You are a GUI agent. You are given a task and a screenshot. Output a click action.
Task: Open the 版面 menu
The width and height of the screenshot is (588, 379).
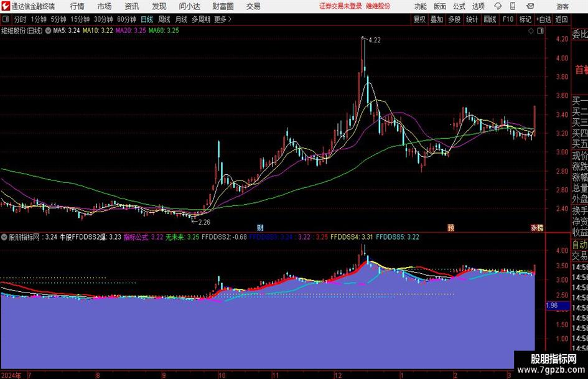440,6
